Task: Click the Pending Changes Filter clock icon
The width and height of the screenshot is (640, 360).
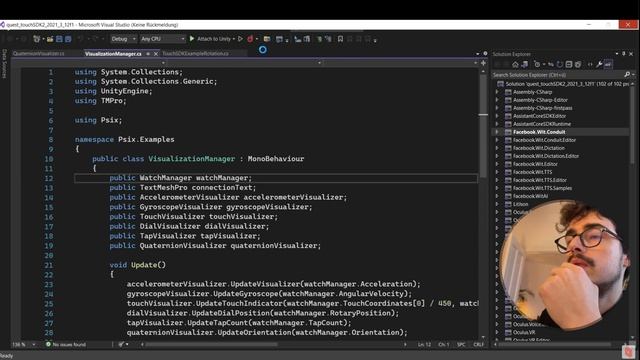Action: 537,64
